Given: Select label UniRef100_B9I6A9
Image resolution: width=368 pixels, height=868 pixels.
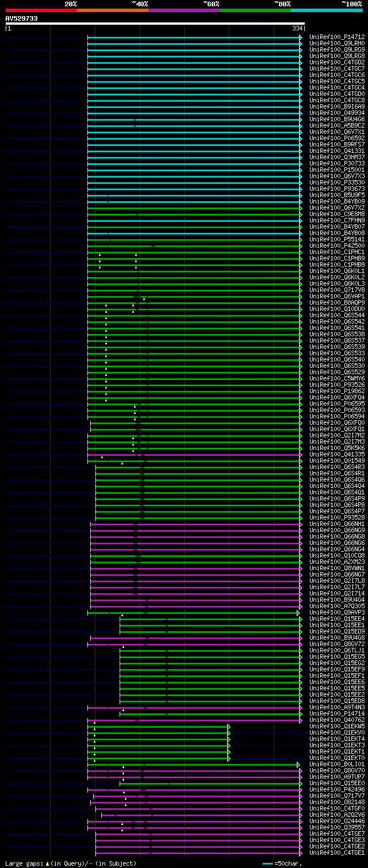Looking at the screenshot, I should point(337,106).
